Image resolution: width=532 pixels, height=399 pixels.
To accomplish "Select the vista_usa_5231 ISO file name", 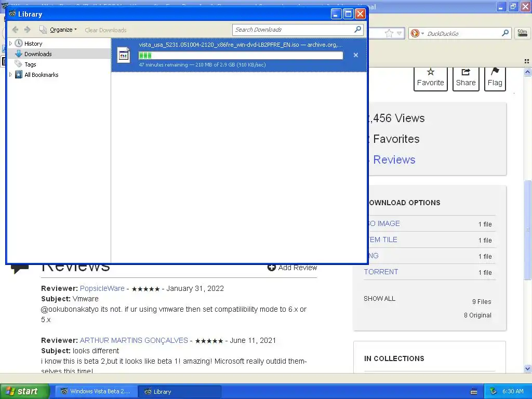I will coord(219,45).
